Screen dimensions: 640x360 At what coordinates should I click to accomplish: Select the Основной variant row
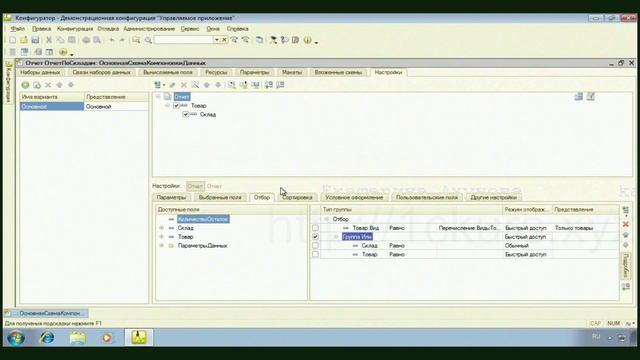click(84, 107)
